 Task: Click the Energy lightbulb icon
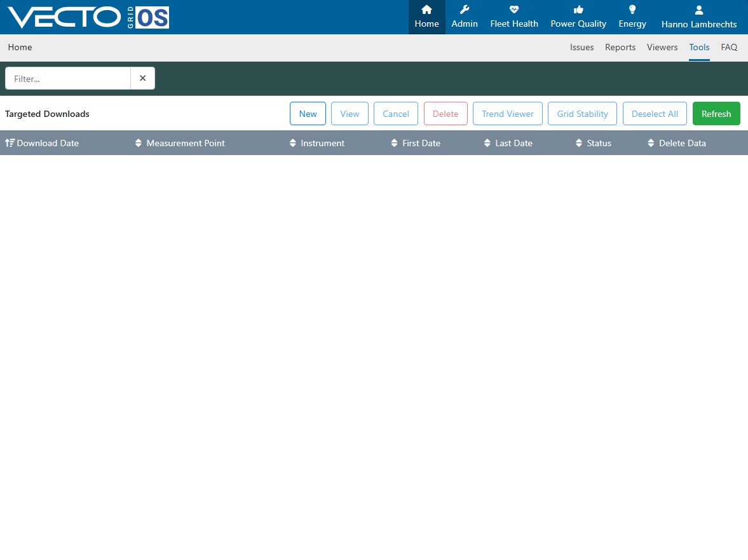coord(632,10)
